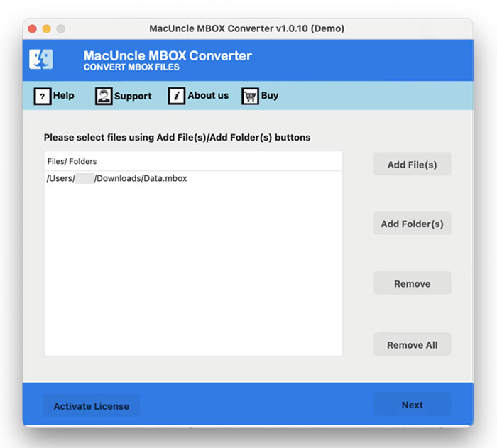This screenshot has height=448, width=497.
Task: Close the window with red button
Action: [33, 29]
